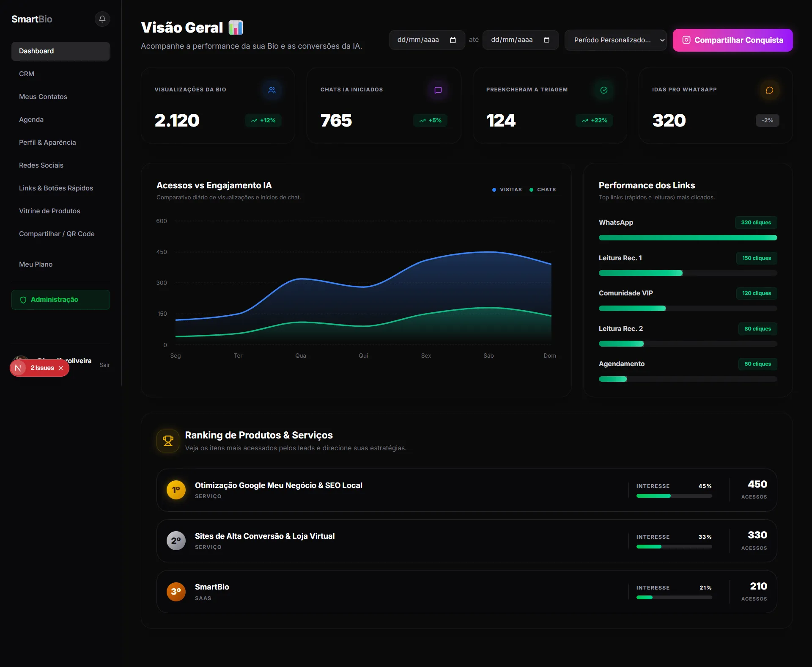This screenshot has width=812, height=667.
Task: Click the Sáb label on chart axis
Action: click(489, 356)
